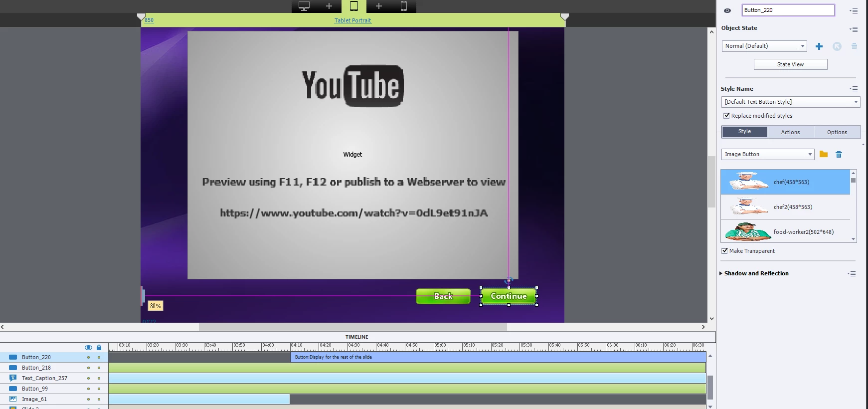Select Button:Display for rest of slide timeline bar
The height and width of the screenshot is (409, 868).
click(498, 357)
